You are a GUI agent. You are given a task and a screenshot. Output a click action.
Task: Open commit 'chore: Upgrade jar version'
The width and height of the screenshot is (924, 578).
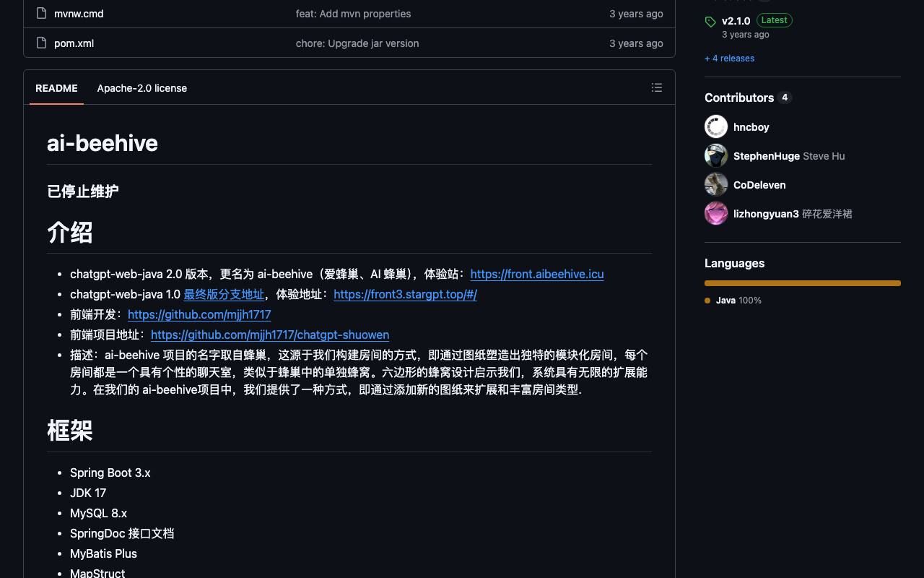coord(357,43)
